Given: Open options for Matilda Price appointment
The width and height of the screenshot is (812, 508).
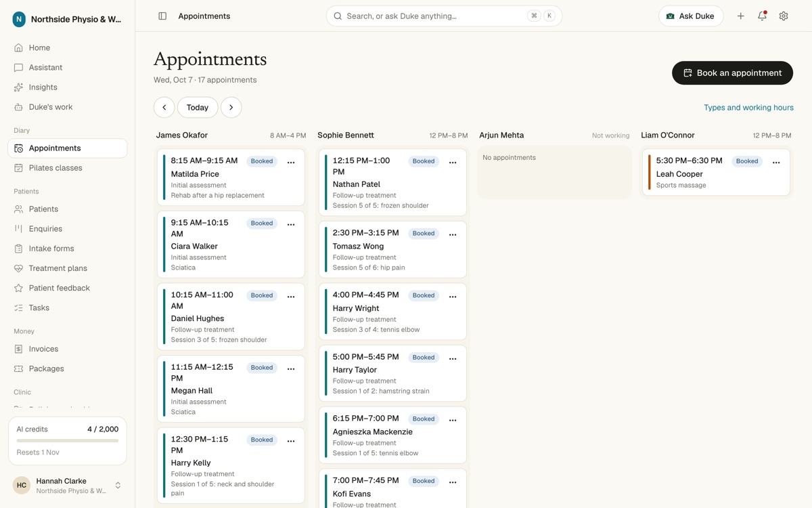Looking at the screenshot, I should (x=291, y=163).
